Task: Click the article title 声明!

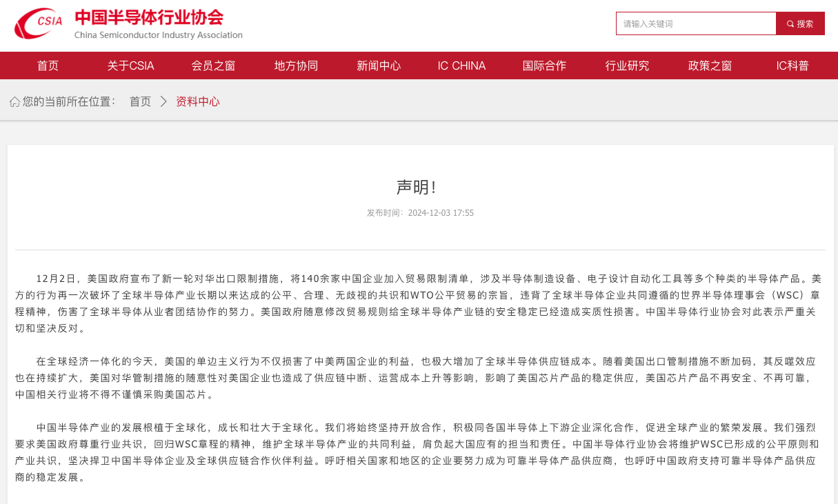Action: click(x=417, y=187)
